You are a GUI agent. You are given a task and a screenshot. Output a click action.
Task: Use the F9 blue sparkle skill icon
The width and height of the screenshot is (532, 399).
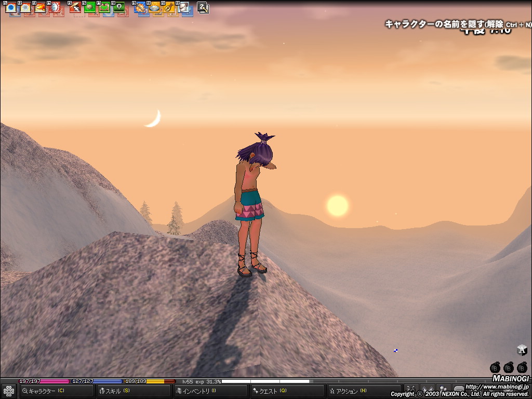click(139, 7)
